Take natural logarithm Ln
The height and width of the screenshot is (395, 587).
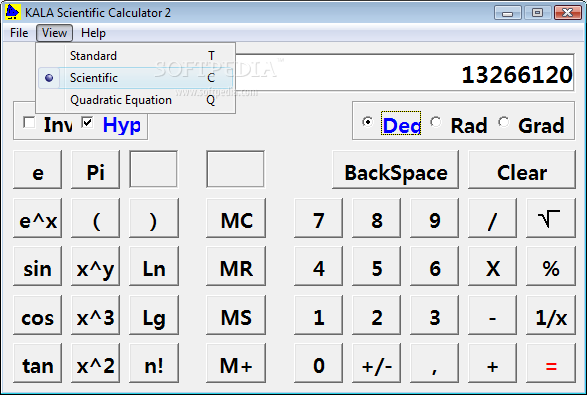tap(153, 266)
